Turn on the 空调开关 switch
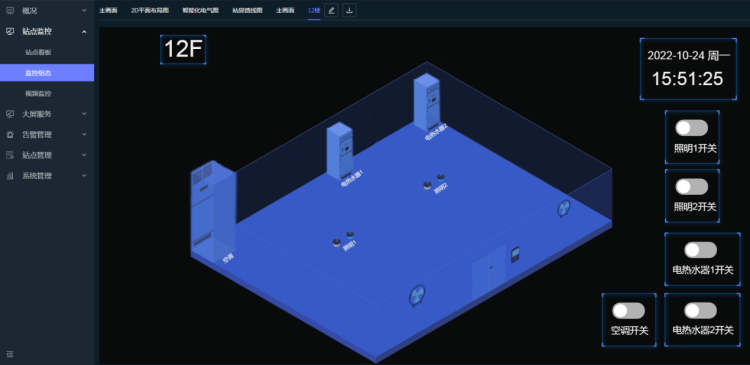The image size is (750, 365). pyautogui.click(x=629, y=310)
